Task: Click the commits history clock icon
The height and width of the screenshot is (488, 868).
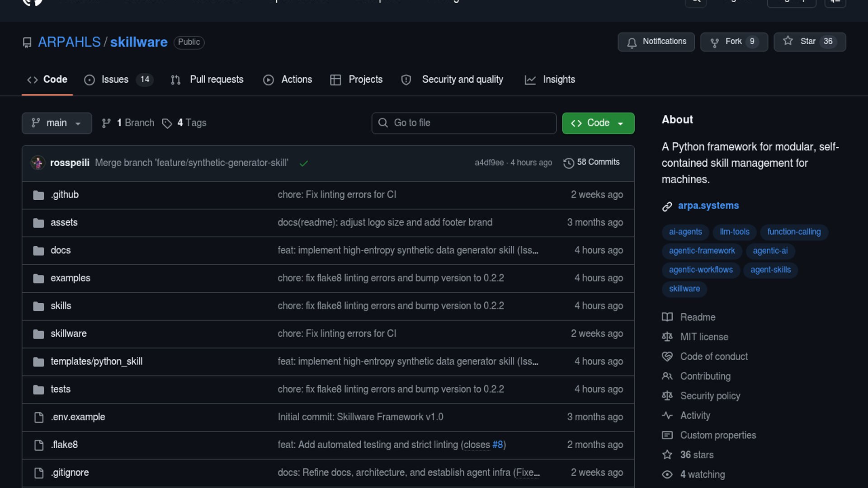Action: (x=568, y=163)
